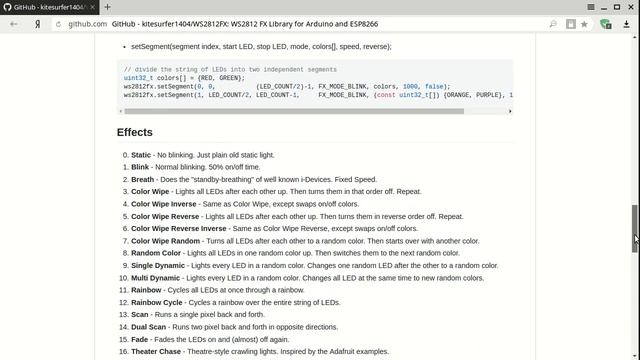The height and width of the screenshot is (360, 640).
Task: Minimize the browser window
Action: click(x=604, y=7)
